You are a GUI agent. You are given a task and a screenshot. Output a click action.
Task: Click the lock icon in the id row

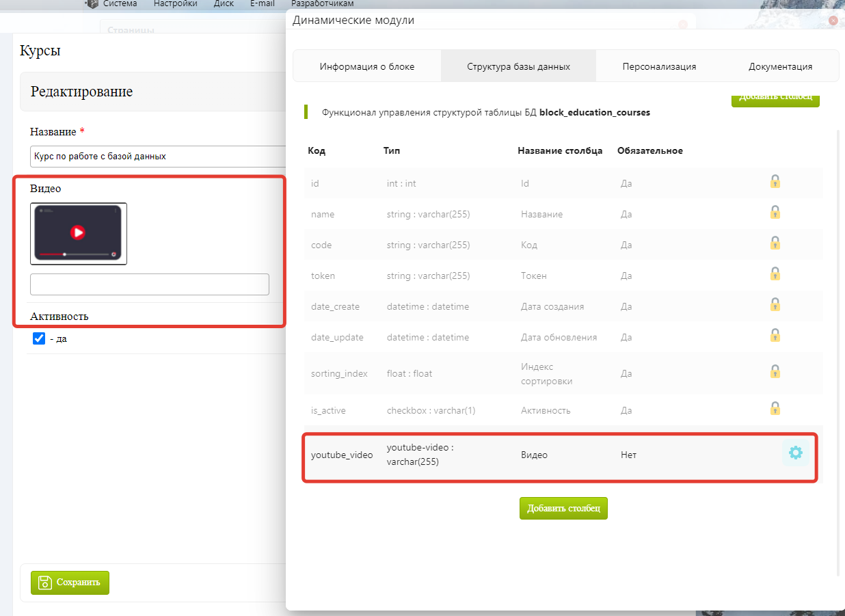tap(775, 182)
